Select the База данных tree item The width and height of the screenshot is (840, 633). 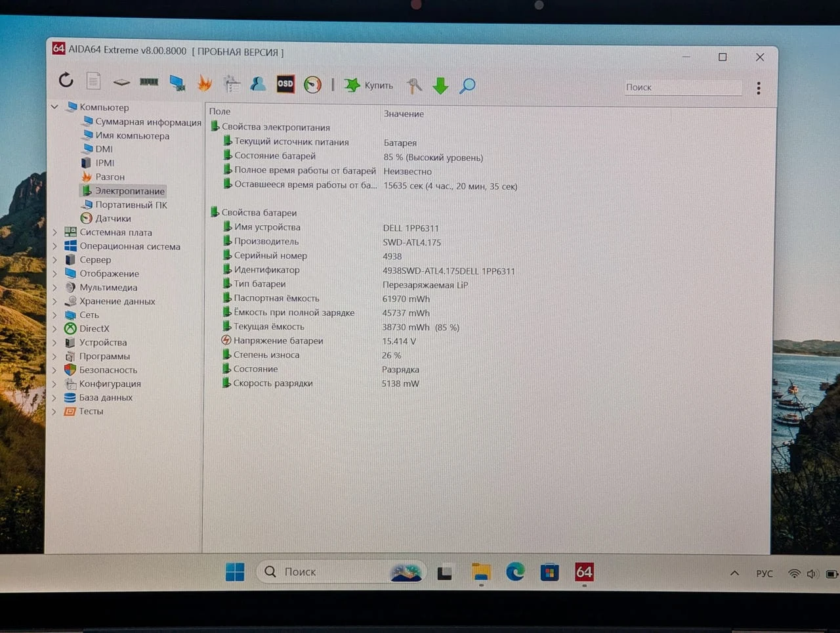click(x=106, y=397)
